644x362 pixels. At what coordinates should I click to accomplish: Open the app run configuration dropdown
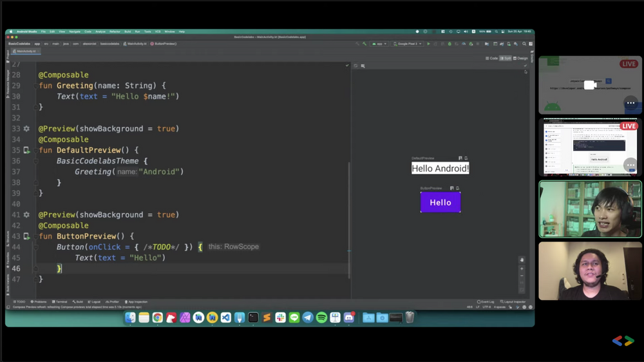(x=379, y=44)
